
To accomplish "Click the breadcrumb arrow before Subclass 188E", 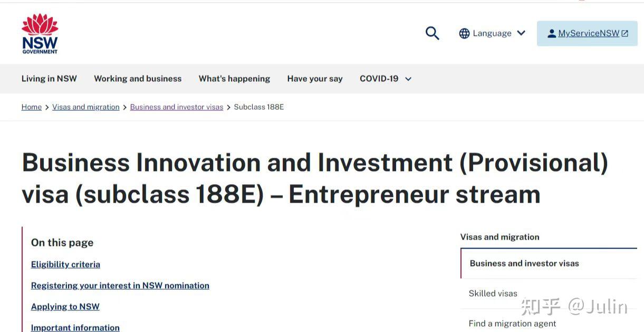I will point(228,107).
